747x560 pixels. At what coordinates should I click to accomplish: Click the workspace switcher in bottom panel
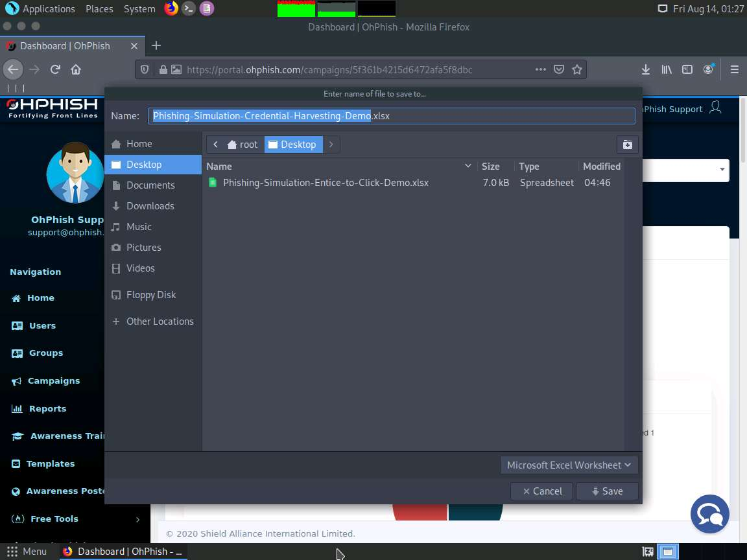point(668,552)
